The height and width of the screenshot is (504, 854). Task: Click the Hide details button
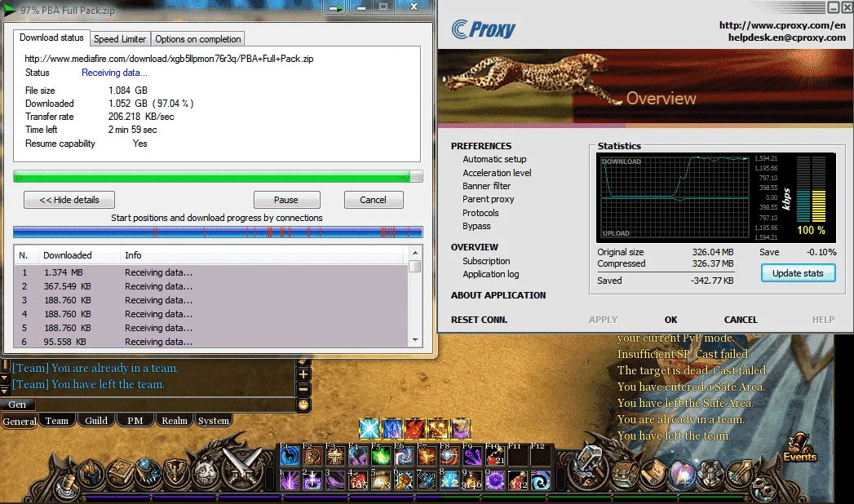tap(69, 200)
